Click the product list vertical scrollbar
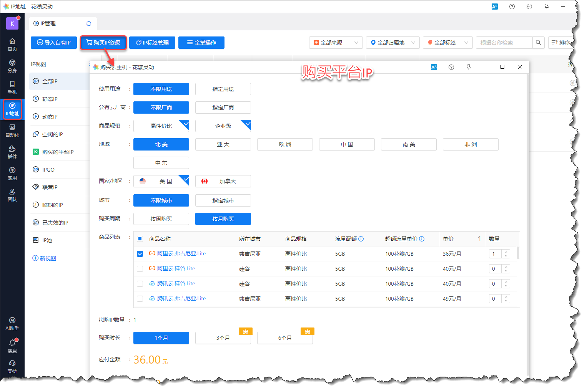 (518, 253)
